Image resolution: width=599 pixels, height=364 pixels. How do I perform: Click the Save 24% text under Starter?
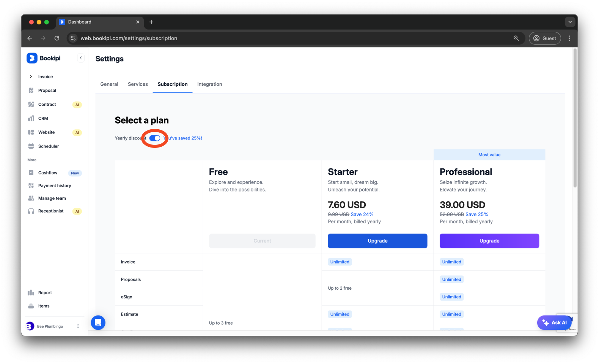362,214
